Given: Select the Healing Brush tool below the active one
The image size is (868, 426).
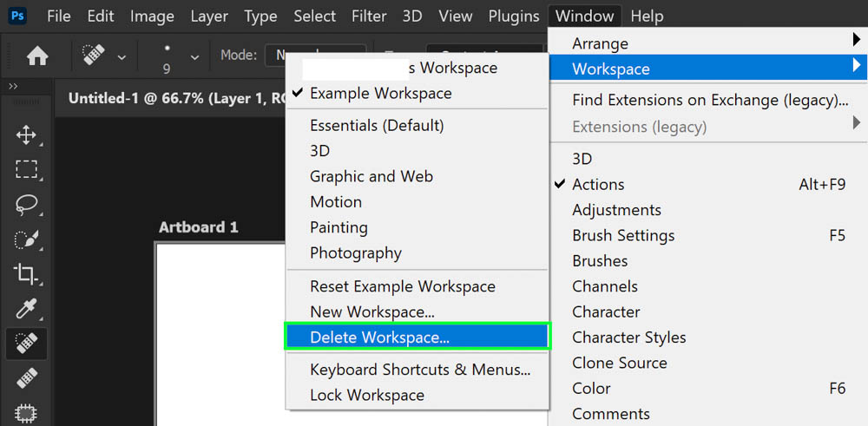Looking at the screenshot, I should point(26,378).
